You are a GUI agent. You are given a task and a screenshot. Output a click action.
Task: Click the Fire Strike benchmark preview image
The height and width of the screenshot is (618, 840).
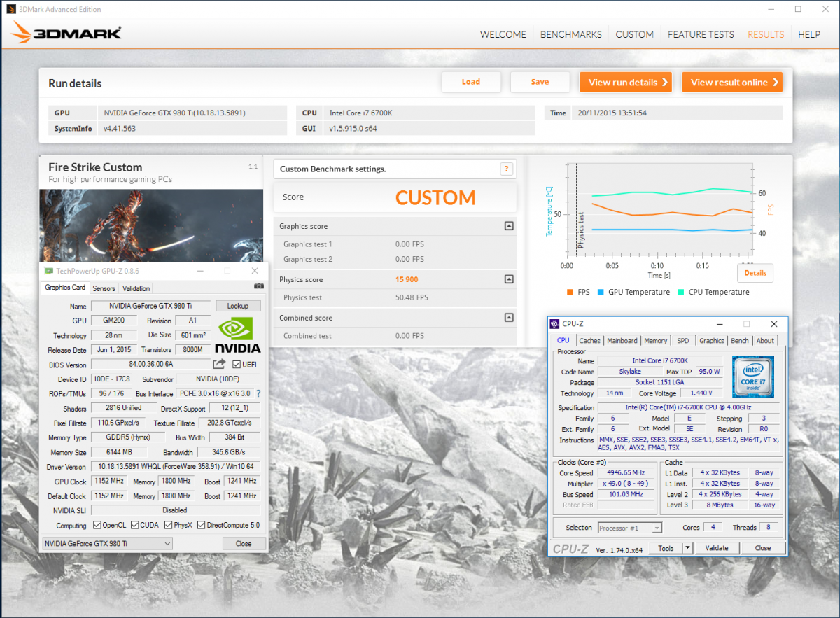click(151, 224)
